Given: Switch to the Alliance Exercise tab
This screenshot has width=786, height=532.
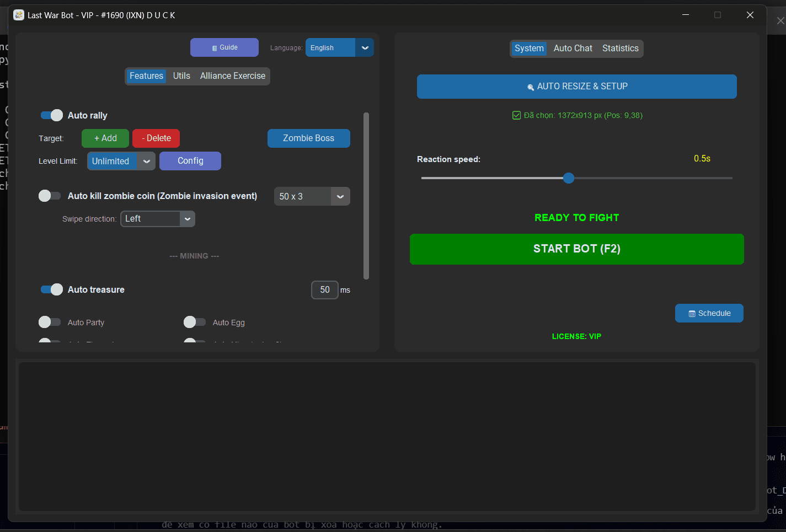Looking at the screenshot, I should [232, 76].
